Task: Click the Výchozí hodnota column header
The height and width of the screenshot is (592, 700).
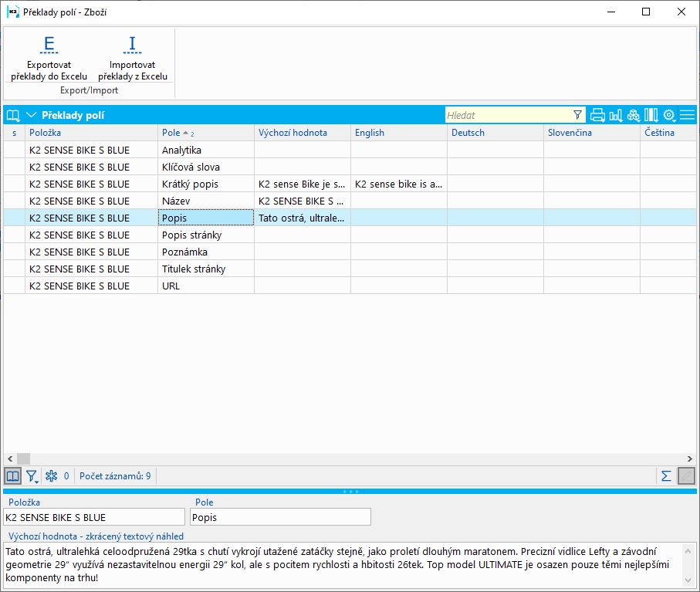Action: pos(303,133)
